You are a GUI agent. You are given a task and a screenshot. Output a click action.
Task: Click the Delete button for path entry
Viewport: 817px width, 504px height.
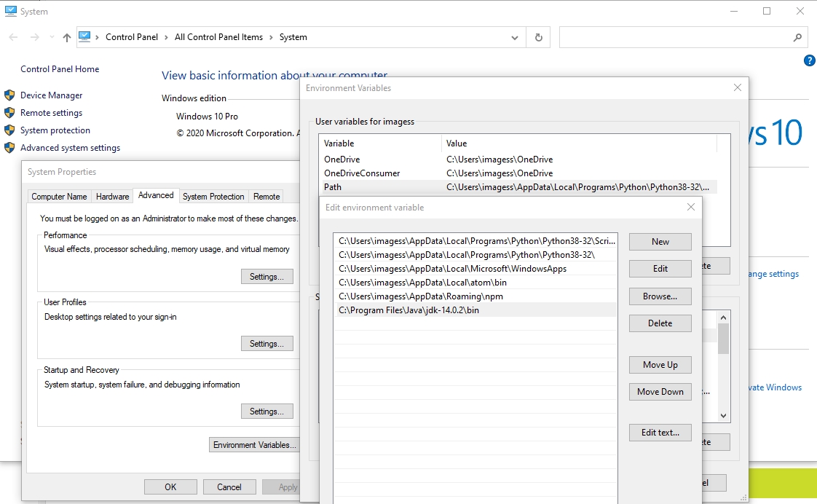(660, 323)
